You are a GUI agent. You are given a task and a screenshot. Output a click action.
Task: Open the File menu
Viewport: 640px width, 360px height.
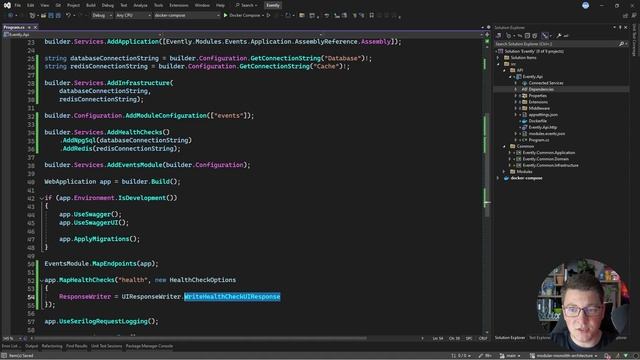(18, 5)
